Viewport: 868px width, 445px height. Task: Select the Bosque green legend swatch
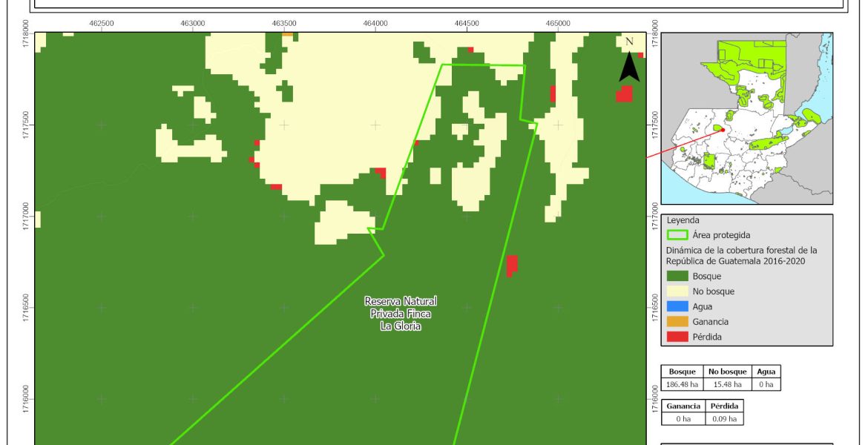coord(677,276)
